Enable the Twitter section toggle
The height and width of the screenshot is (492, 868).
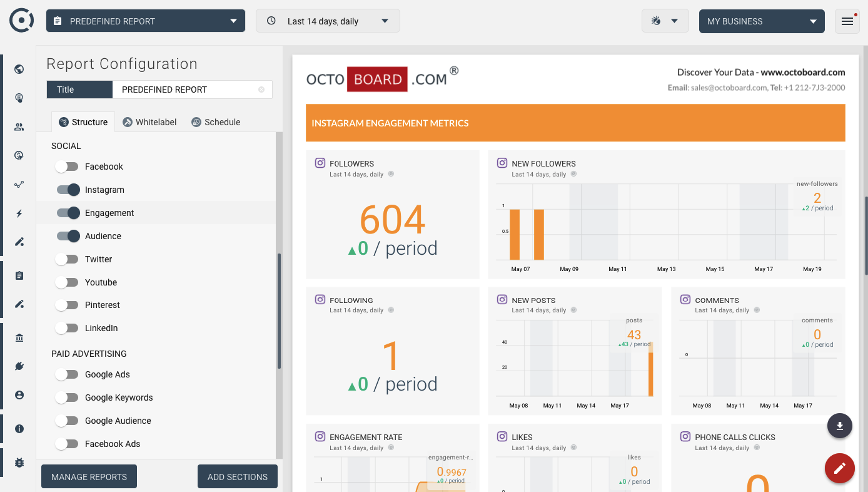[x=67, y=259]
